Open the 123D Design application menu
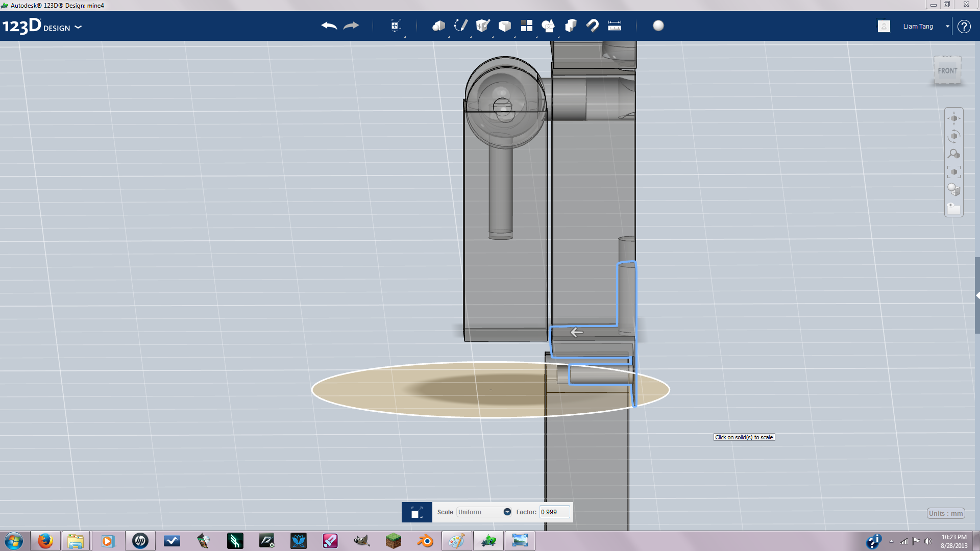Image resolution: width=980 pixels, height=551 pixels. (42, 26)
